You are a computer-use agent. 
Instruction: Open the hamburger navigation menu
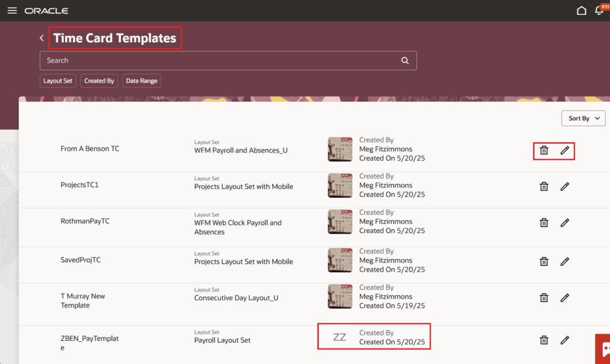[x=12, y=11]
